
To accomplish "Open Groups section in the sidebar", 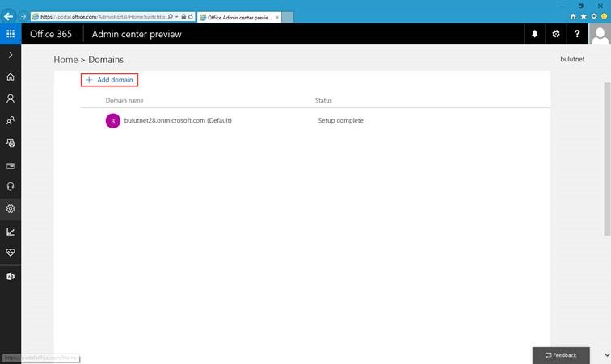I will [11, 120].
